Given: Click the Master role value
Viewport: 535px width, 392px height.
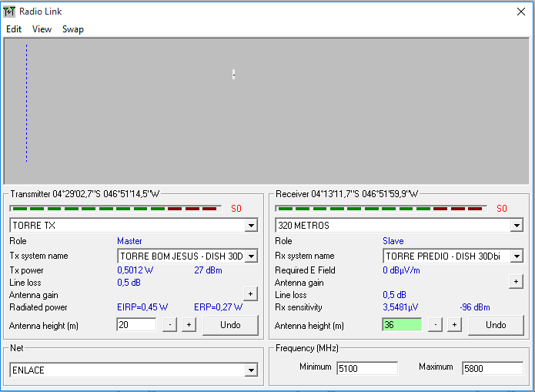Looking at the screenshot, I should pyautogui.click(x=129, y=241).
